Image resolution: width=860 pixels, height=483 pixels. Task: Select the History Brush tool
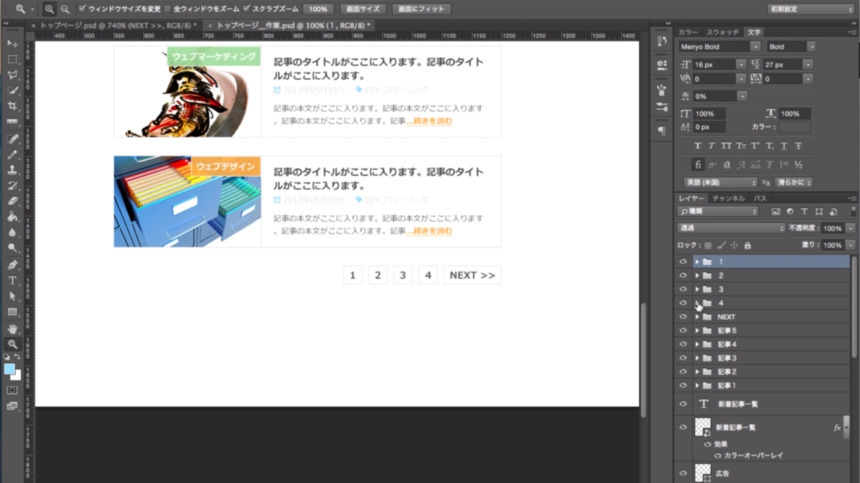click(x=12, y=186)
